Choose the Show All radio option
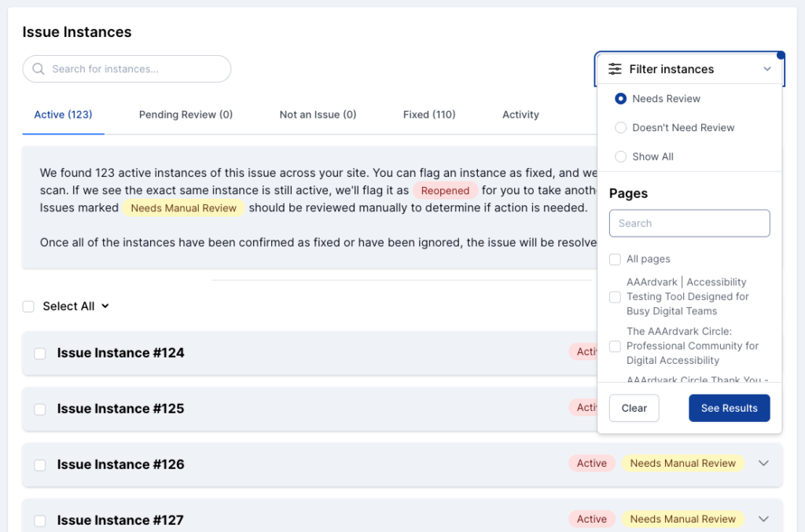The image size is (805, 532). pyautogui.click(x=621, y=157)
